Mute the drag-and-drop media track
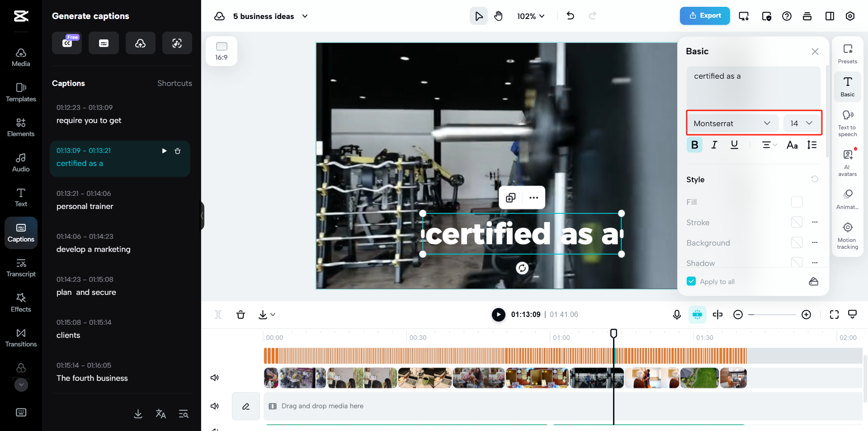Viewport: 868px width, 431px height. coord(215,406)
